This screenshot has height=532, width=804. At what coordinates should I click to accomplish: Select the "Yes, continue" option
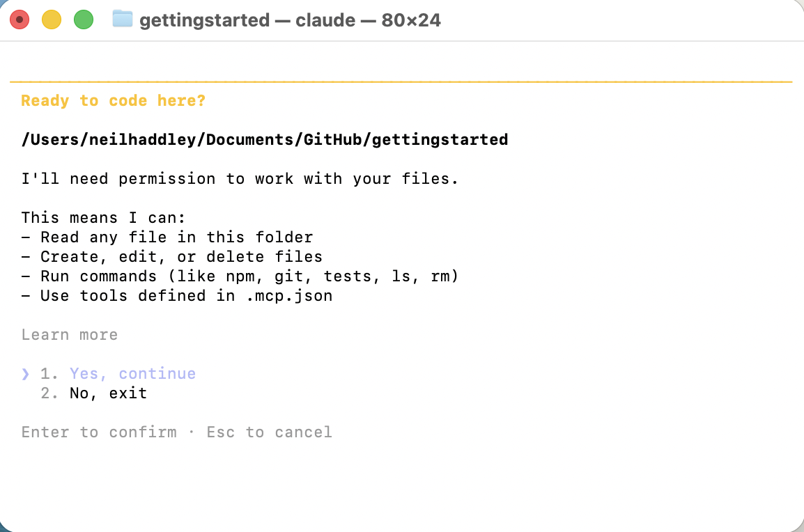(132, 374)
